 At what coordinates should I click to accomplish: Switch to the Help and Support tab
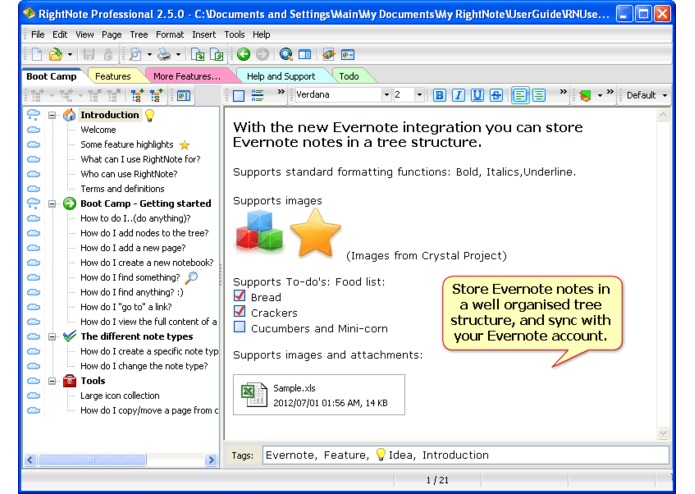click(281, 76)
